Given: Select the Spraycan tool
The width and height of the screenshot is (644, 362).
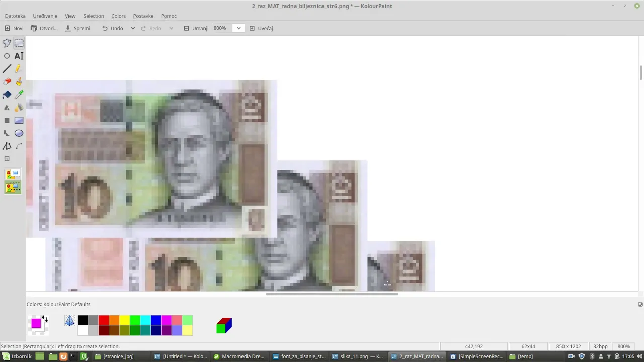Looking at the screenshot, I should coord(19,108).
